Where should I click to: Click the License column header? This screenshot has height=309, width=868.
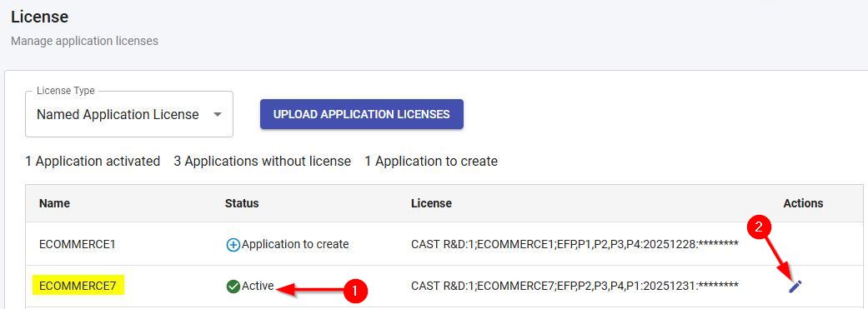pyautogui.click(x=431, y=203)
